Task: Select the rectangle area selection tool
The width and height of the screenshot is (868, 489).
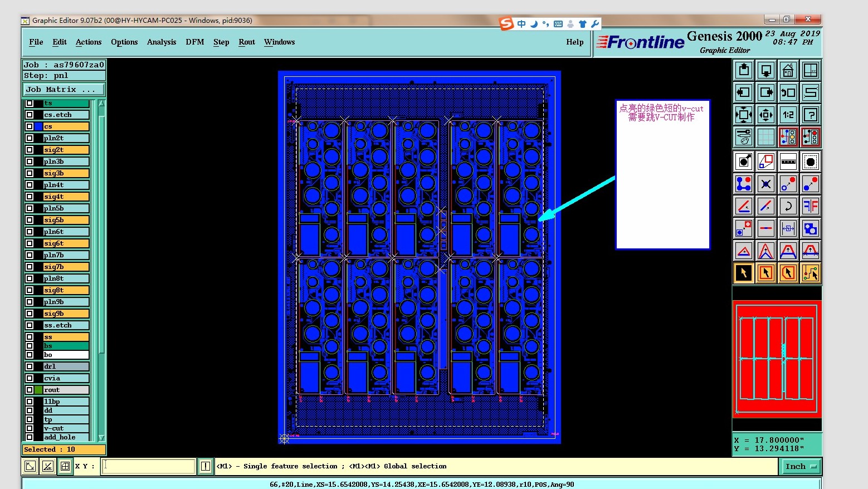Action: 766,273
